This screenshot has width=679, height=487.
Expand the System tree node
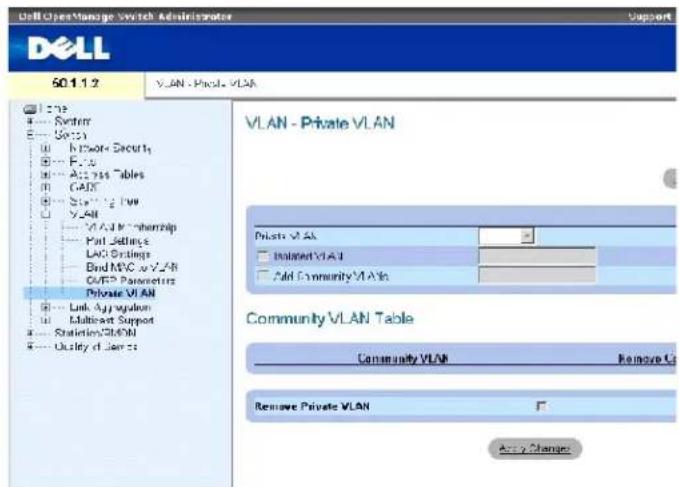point(30,121)
